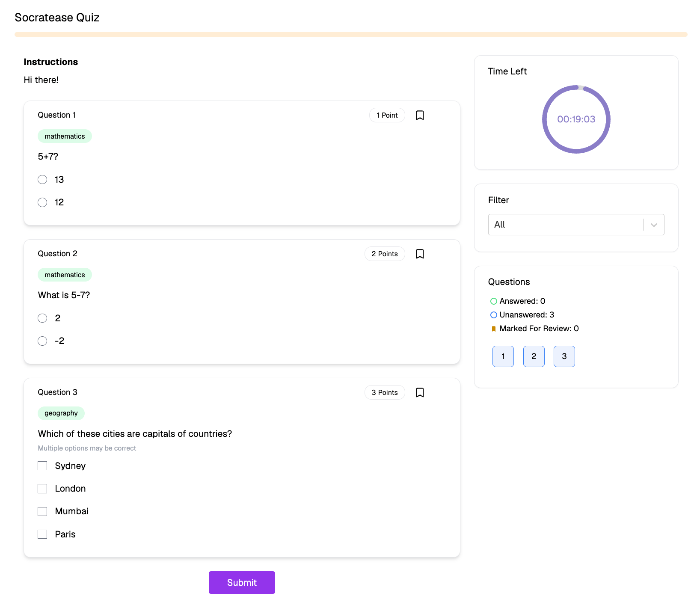Open the Filter dropdown showing All
Image resolution: width=700 pixels, height=611 pixels.
576,225
